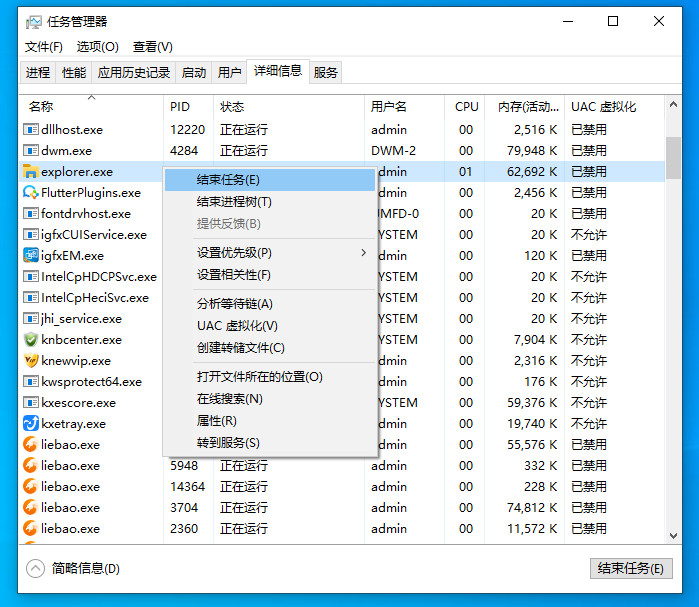This screenshot has height=607, width=699.
Task: Click the kxetray.exe blue icon
Action: [x=31, y=424]
